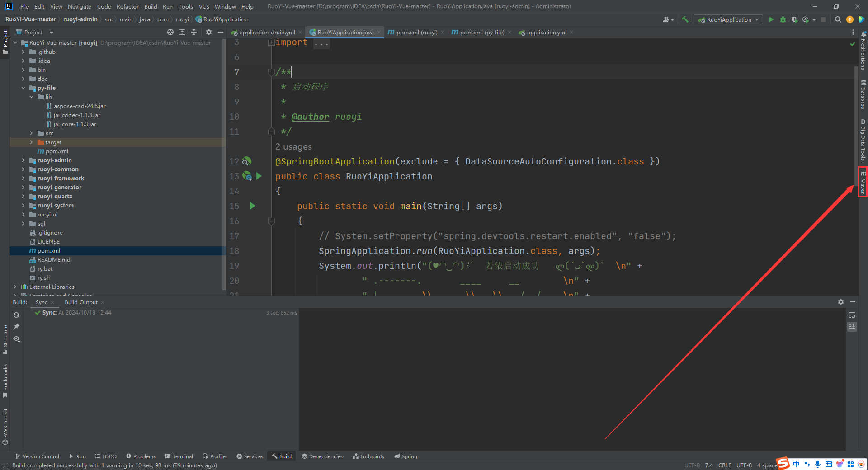This screenshot has width=868, height=470.
Task: Pin the Build tab icon
Action: 16,327
